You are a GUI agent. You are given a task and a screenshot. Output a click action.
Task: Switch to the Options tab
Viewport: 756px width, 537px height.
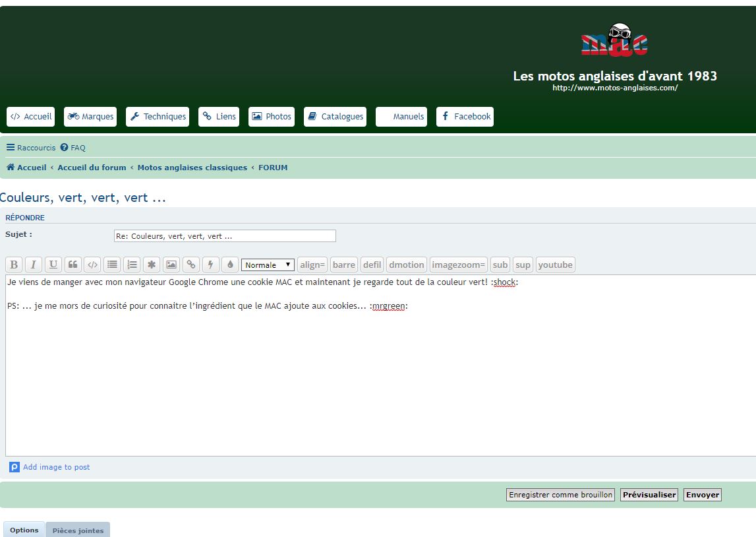[x=24, y=530]
